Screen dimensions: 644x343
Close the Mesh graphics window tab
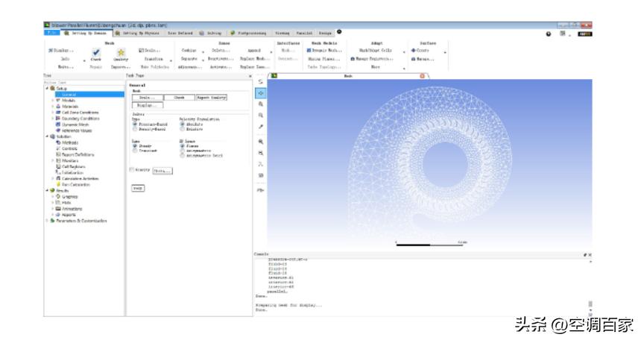[x=423, y=76]
